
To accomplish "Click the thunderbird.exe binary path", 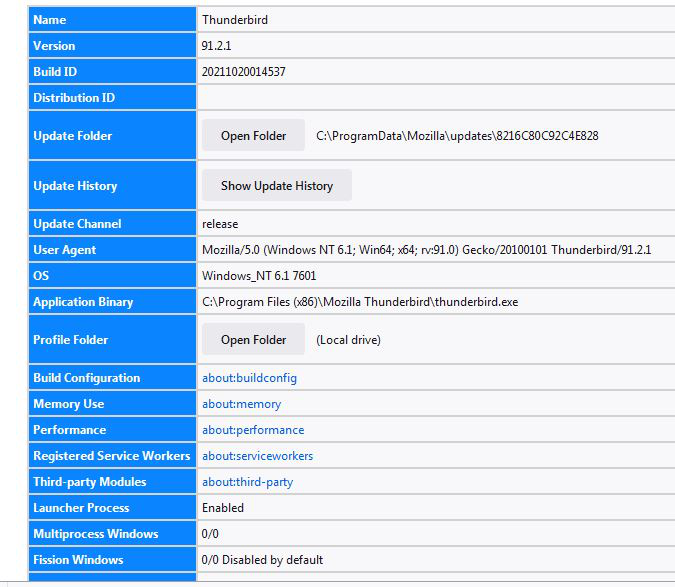I will click(x=360, y=302).
